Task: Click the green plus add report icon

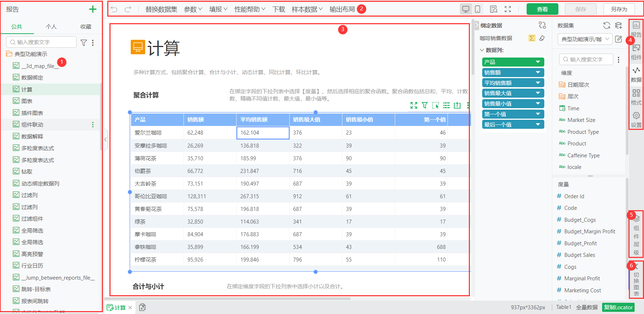Action: [93, 9]
